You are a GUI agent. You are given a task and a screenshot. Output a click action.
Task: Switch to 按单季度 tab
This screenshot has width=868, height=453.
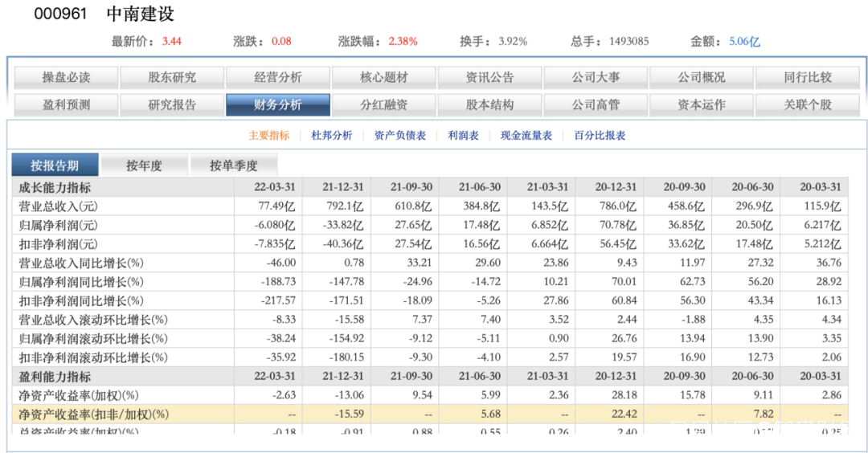[234, 165]
